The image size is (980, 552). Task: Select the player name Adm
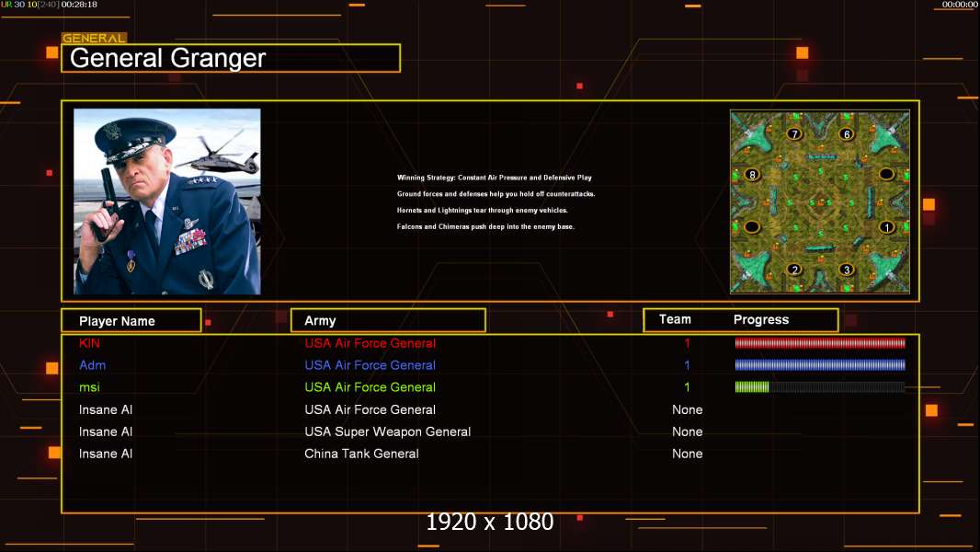pyautogui.click(x=93, y=365)
